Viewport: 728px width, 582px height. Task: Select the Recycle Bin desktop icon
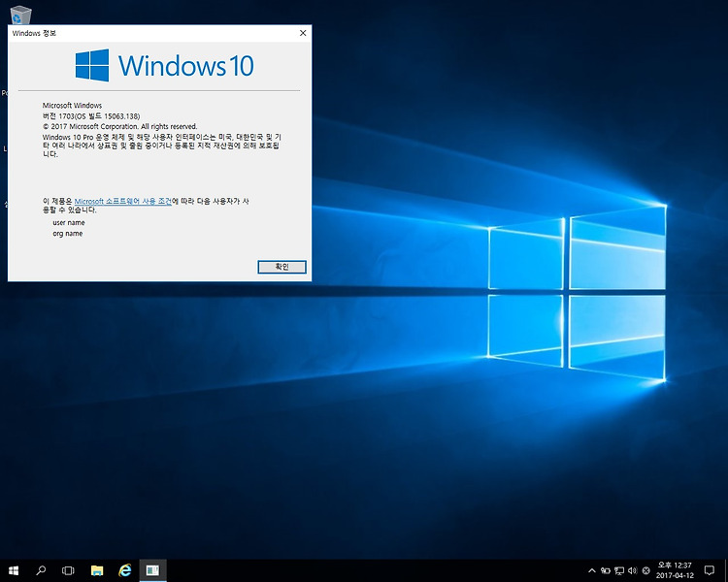[x=20, y=15]
